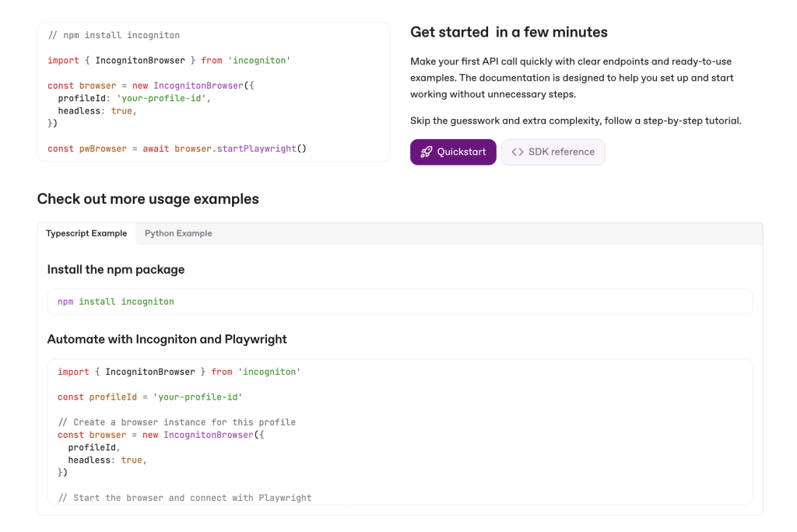Click the 'Get started in a few minutes' heading
The image size is (797, 532).
point(509,32)
